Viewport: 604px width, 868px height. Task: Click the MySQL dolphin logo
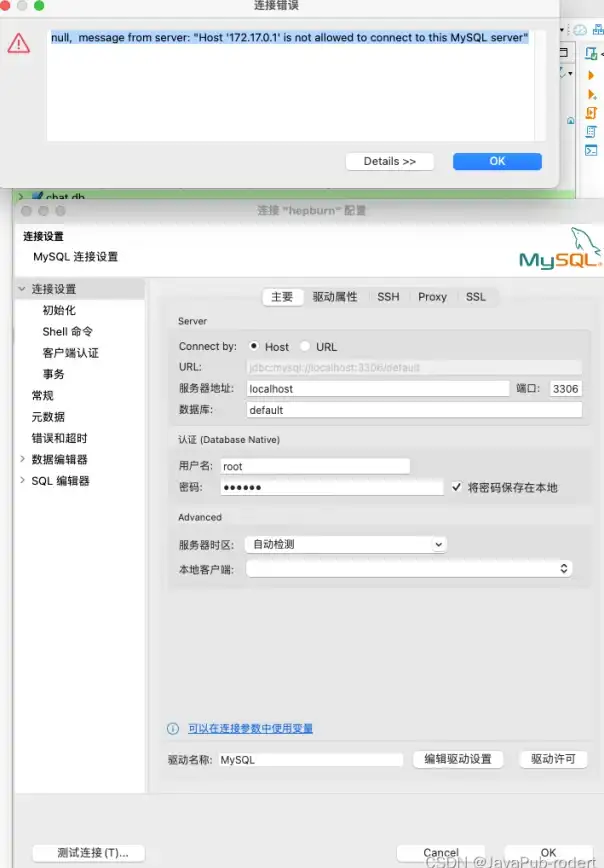coord(559,248)
